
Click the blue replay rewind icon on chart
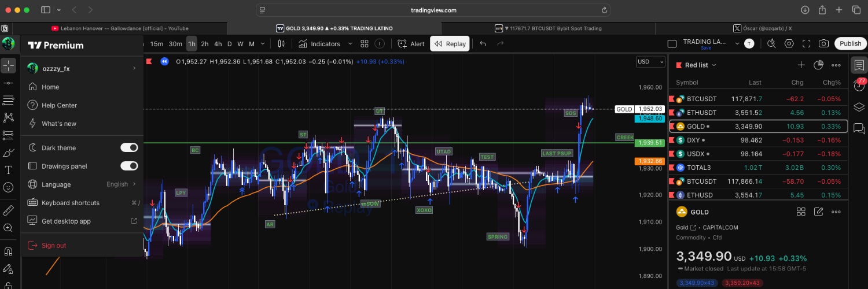(165, 61)
